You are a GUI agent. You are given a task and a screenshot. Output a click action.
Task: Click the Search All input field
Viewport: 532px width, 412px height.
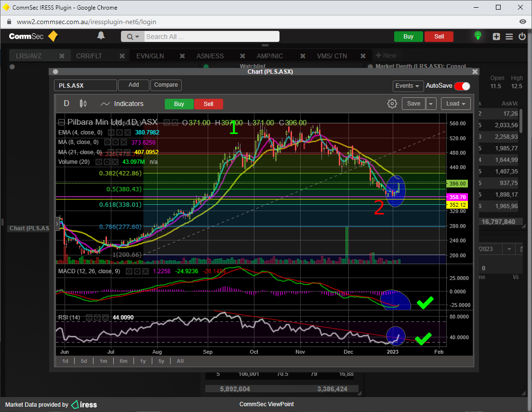click(212, 37)
